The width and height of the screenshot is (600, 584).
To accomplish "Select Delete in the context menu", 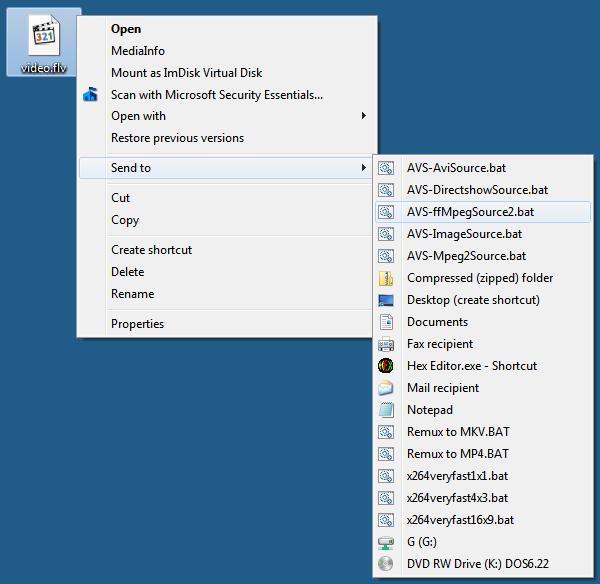I will tap(127, 272).
